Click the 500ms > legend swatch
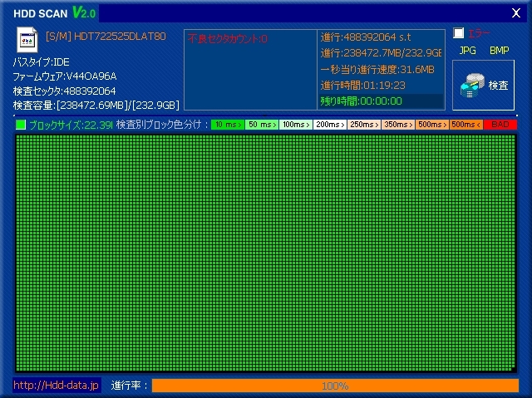Image resolution: width=532 pixels, height=398 pixels. pyautogui.click(x=432, y=125)
